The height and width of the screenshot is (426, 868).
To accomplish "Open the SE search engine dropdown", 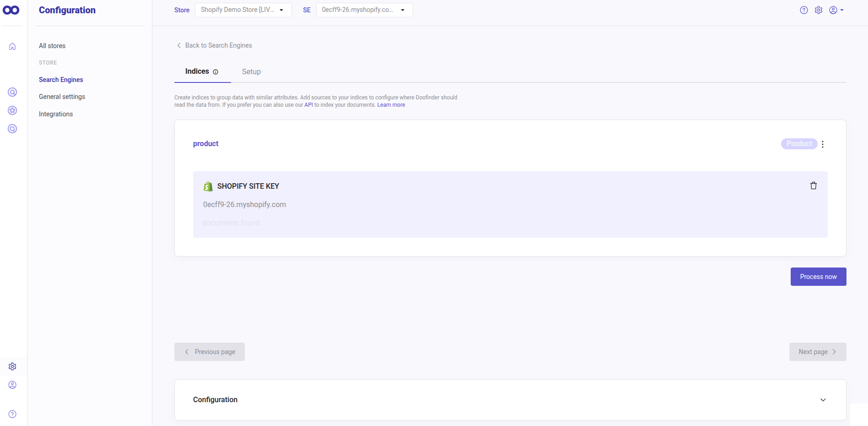I will click(x=364, y=10).
